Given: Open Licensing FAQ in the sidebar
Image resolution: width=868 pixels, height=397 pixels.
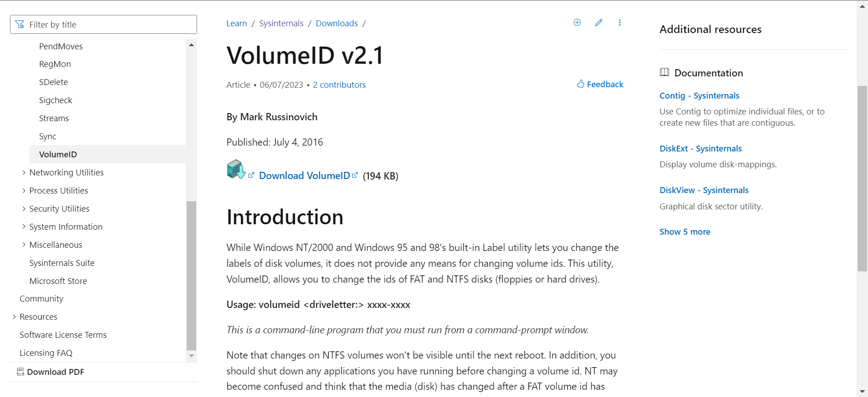Looking at the screenshot, I should tap(46, 353).
